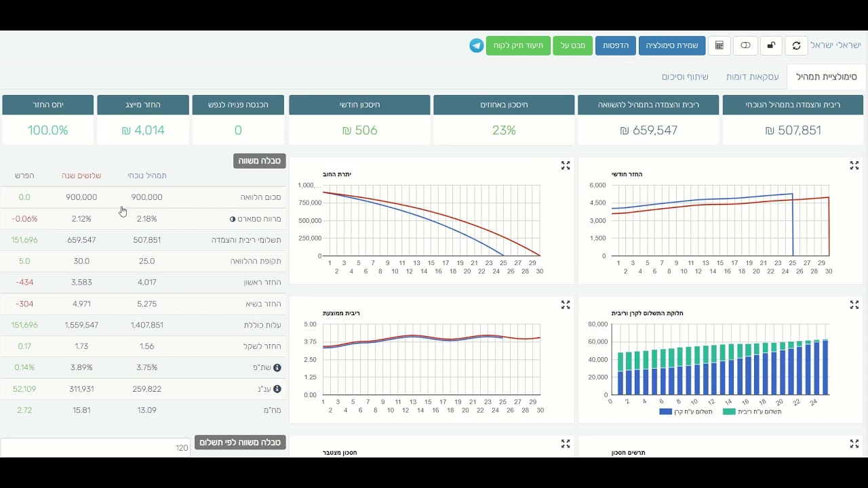
Task: Click info icon next to שת"פ
Action: tap(277, 368)
